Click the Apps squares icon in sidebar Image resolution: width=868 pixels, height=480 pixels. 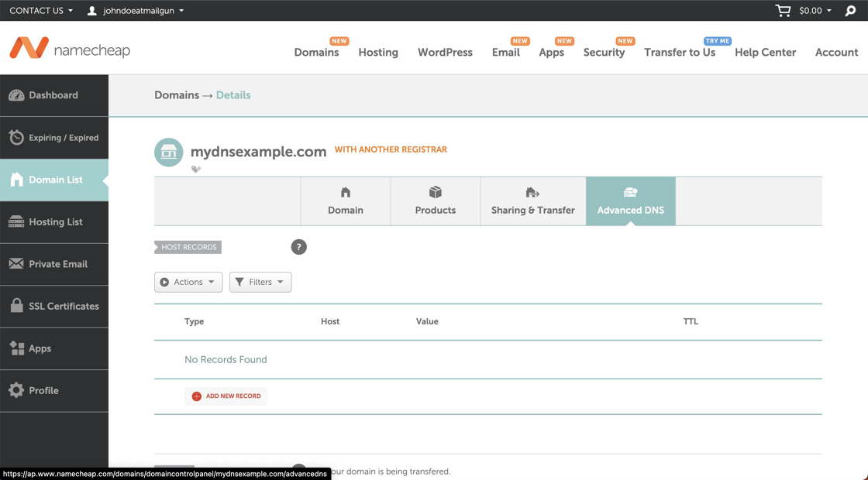click(x=16, y=348)
